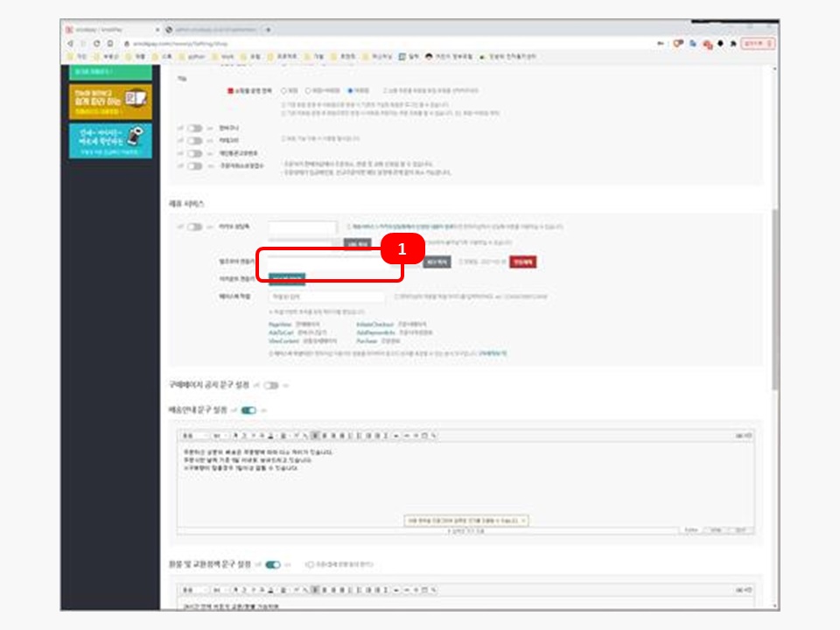This screenshot has height=630, width=840.
Task: Click the Bold icon in 배송안내 editor toolbar
Action: click(x=236, y=435)
